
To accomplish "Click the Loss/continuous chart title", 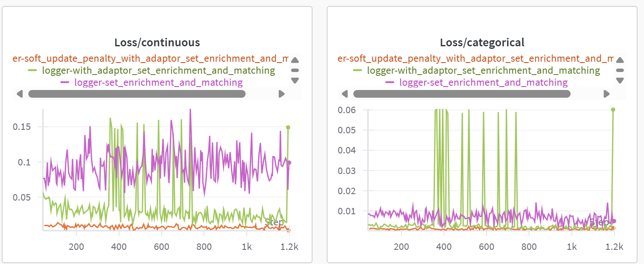I will pyautogui.click(x=157, y=42).
